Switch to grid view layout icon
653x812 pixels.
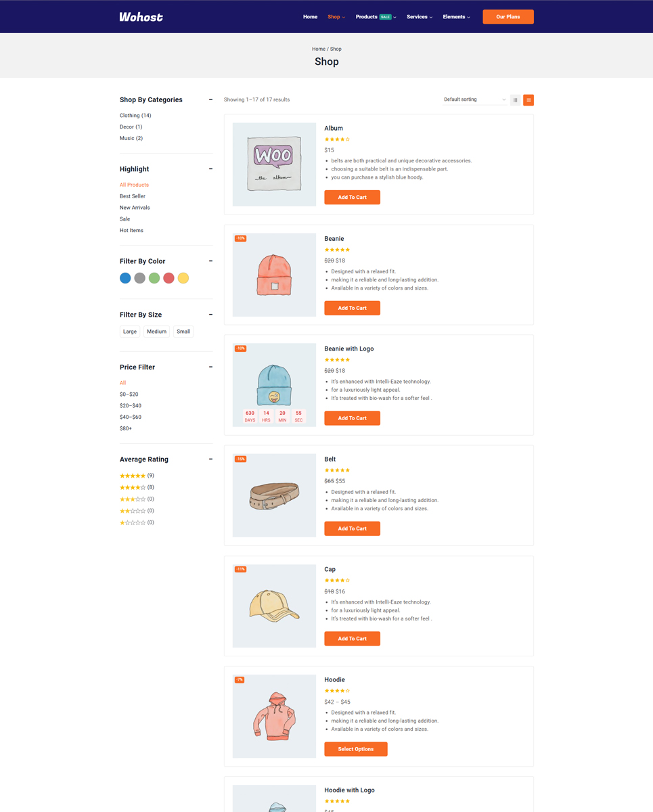pos(516,100)
